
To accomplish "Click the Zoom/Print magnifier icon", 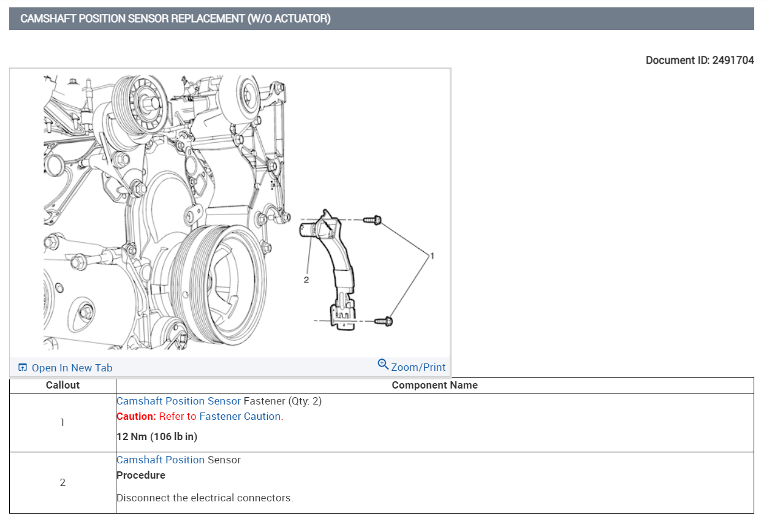I will 383,365.
